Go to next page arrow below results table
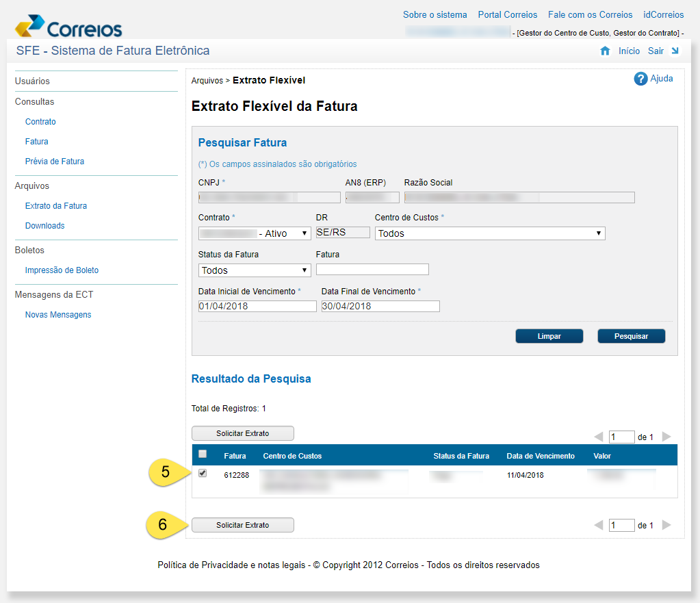 pos(666,525)
